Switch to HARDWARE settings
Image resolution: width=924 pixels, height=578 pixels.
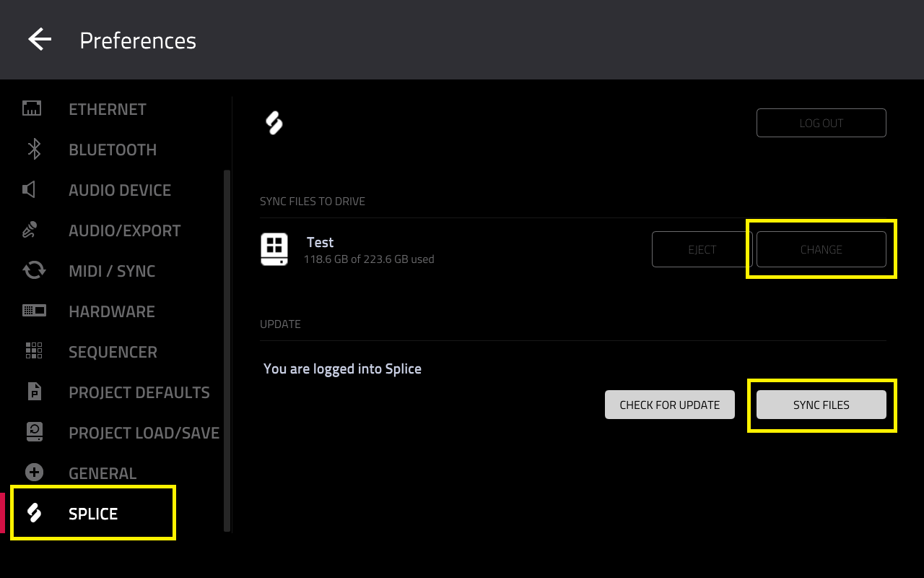coord(112,311)
